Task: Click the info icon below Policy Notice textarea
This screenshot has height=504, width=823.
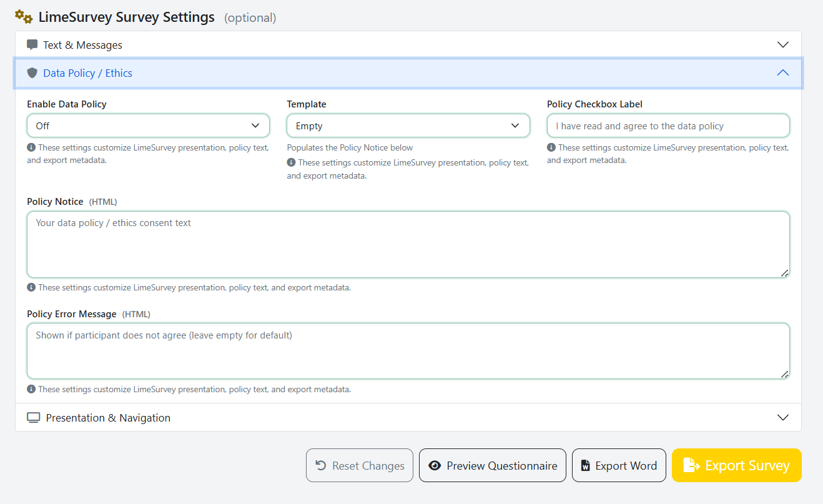Action: tap(31, 288)
